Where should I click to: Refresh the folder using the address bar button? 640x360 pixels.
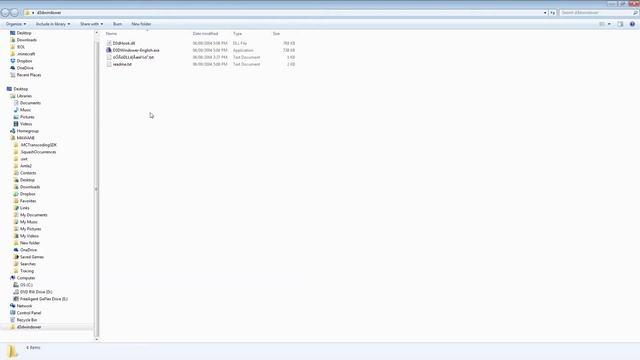(553, 13)
